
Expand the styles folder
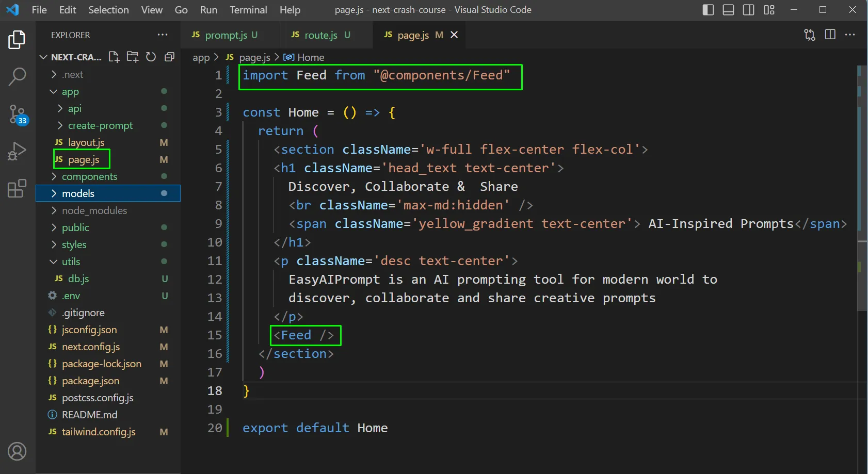click(108, 244)
